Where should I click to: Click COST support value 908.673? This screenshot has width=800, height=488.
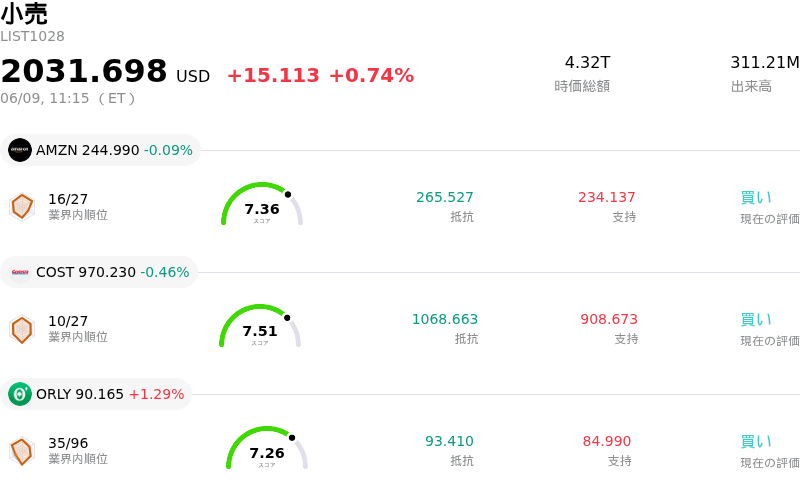[609, 319]
